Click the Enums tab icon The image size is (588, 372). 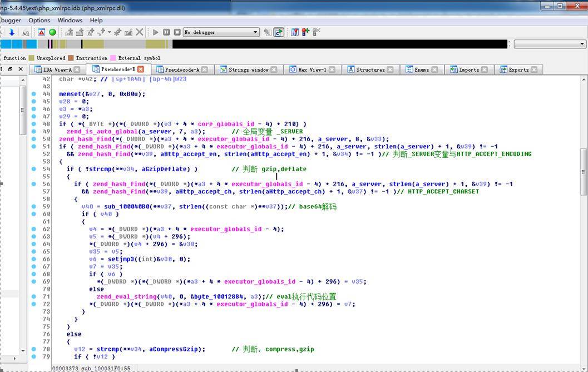tap(409, 70)
